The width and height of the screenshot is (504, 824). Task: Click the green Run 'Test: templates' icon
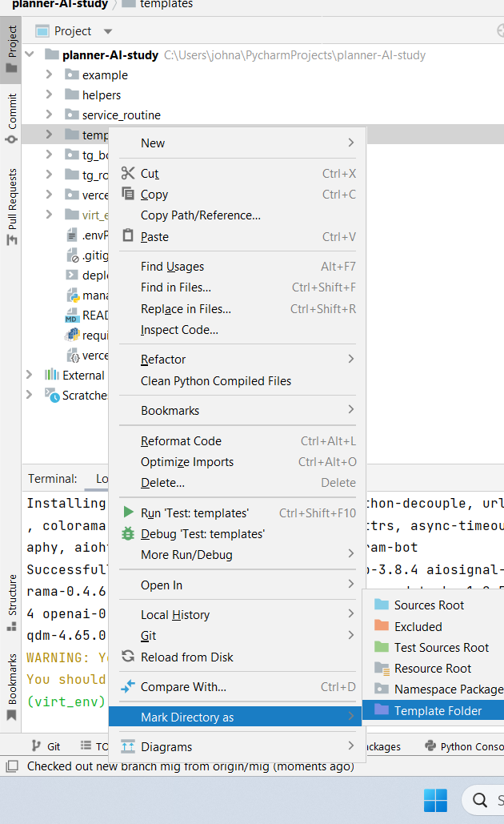coord(127,512)
